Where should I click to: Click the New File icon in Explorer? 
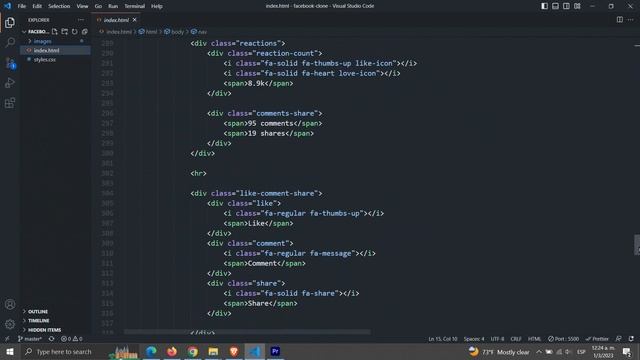(x=55, y=31)
